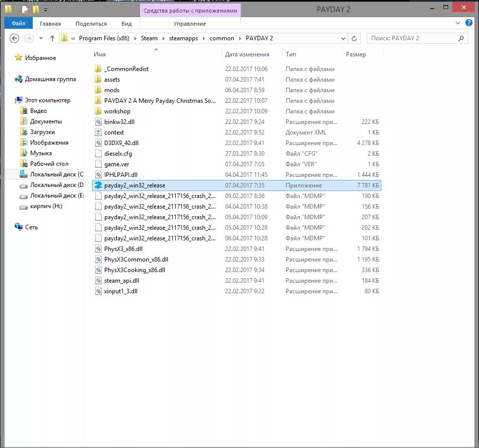Select Локальный диск (C drive
The width and height of the screenshot is (479, 448).
(56, 174)
